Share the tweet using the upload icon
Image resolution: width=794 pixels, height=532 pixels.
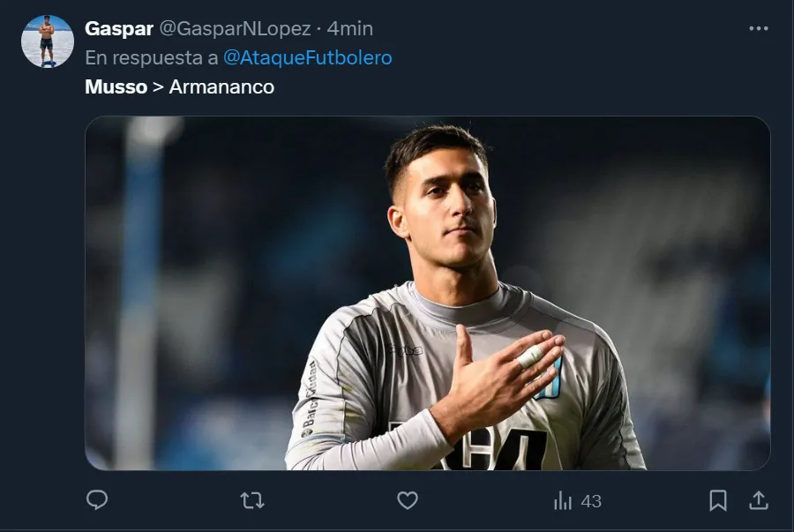[x=758, y=501]
